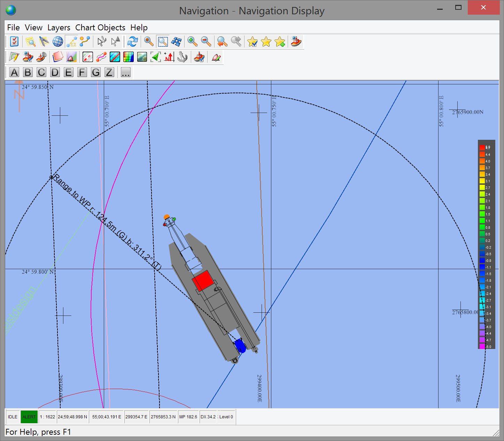Open the globe icon tool
The width and height of the screenshot is (504, 441).
(57, 41)
